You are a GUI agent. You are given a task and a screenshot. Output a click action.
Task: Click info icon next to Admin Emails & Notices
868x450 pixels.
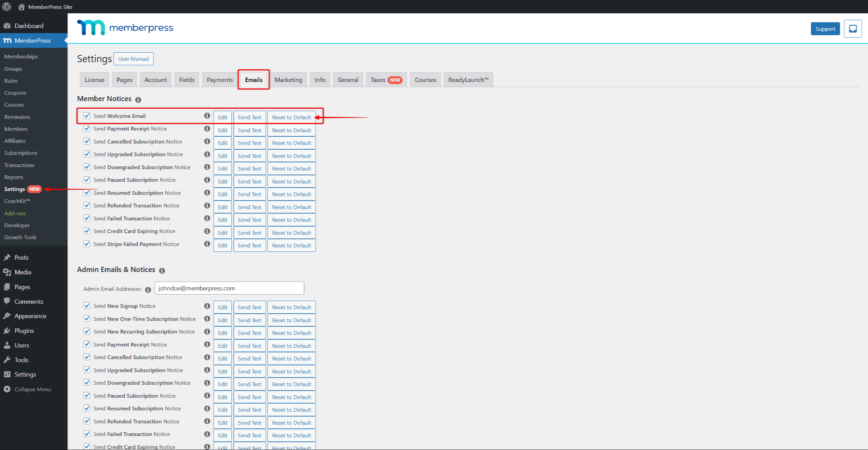tap(162, 271)
